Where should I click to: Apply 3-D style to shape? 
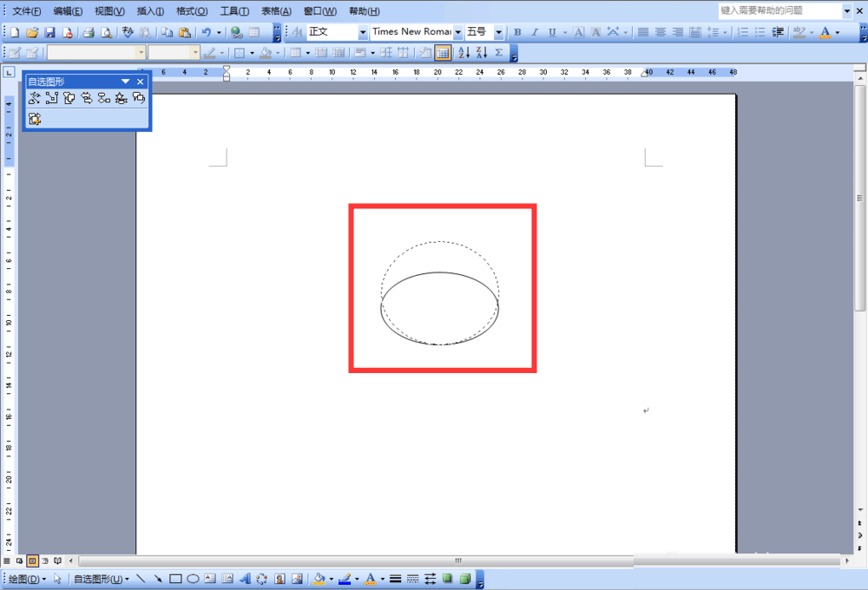pyautogui.click(x=465, y=579)
